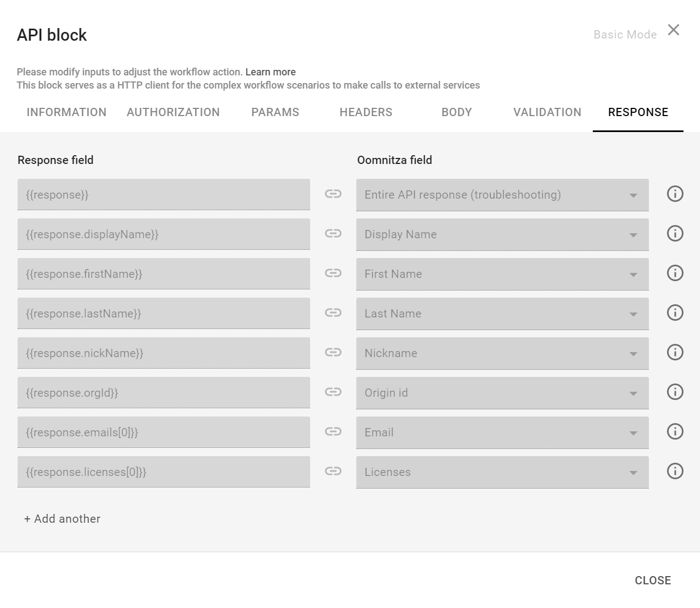Click info icon beside Nickname field

[x=675, y=353]
